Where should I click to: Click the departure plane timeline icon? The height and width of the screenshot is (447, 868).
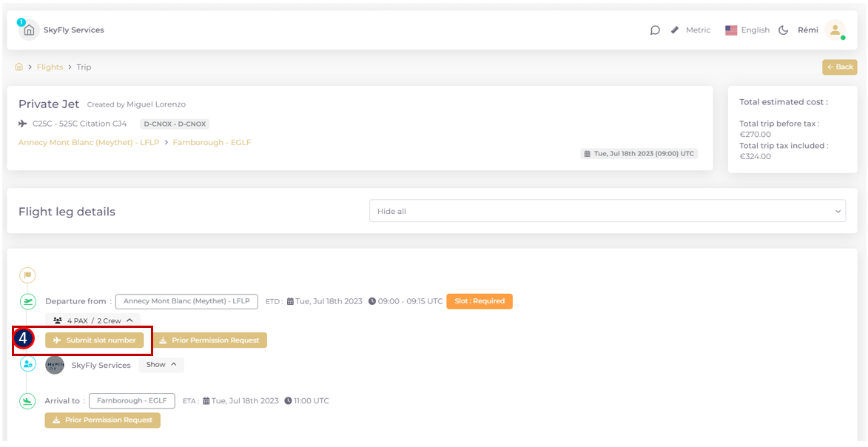tap(27, 301)
